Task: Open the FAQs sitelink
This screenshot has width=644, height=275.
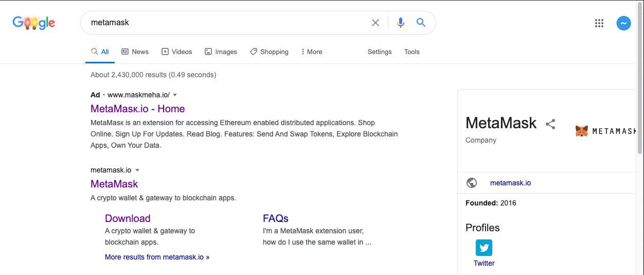Action: (276, 218)
